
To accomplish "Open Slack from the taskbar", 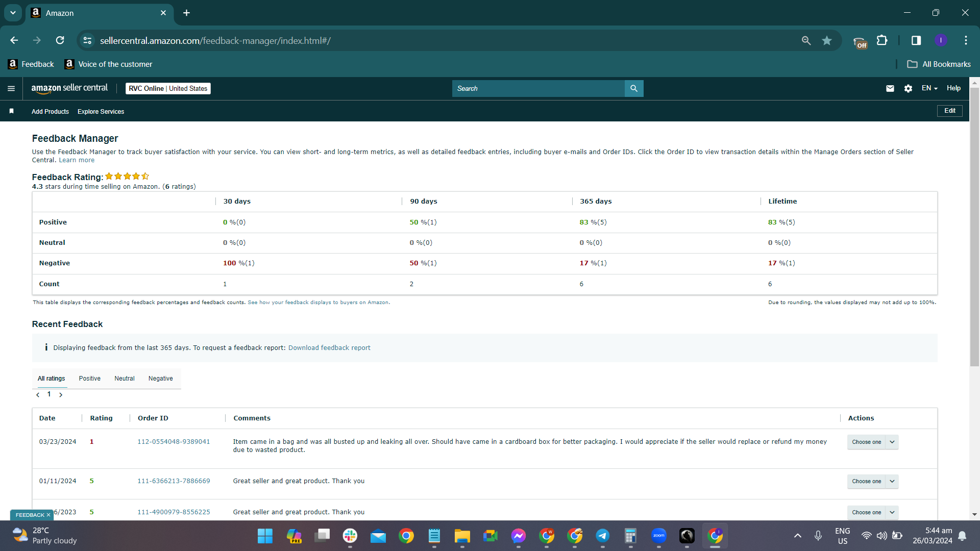I will coord(350,536).
